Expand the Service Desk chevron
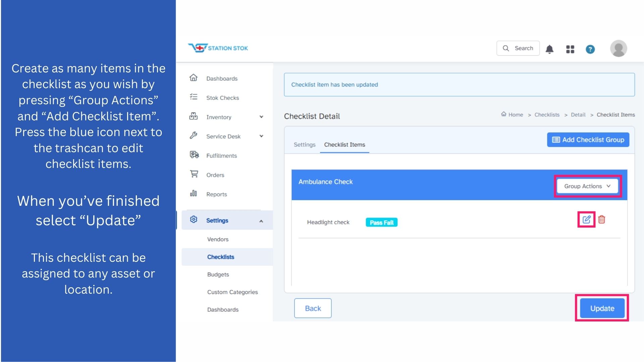644x362 pixels. [261, 136]
